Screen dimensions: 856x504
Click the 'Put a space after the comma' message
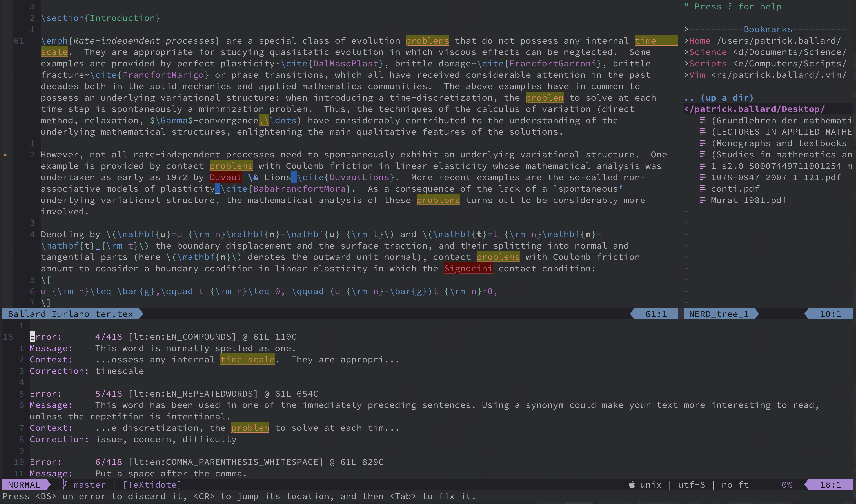(x=171, y=474)
